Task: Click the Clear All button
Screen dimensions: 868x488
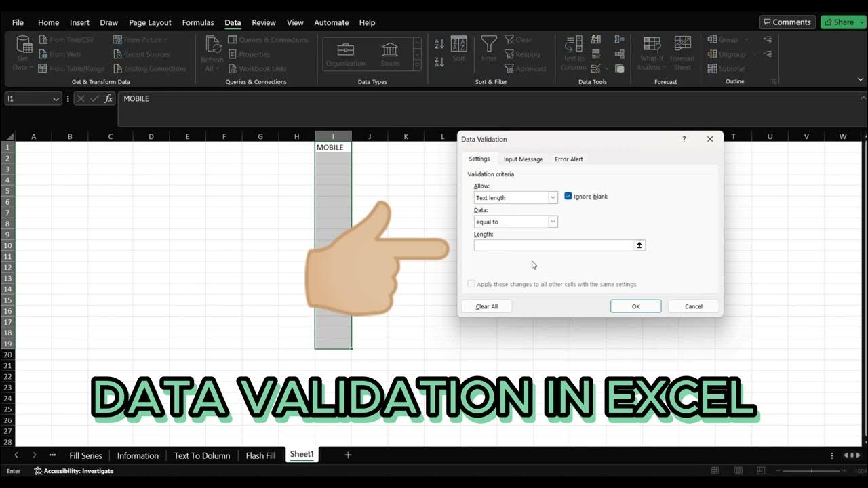Action: coord(486,306)
